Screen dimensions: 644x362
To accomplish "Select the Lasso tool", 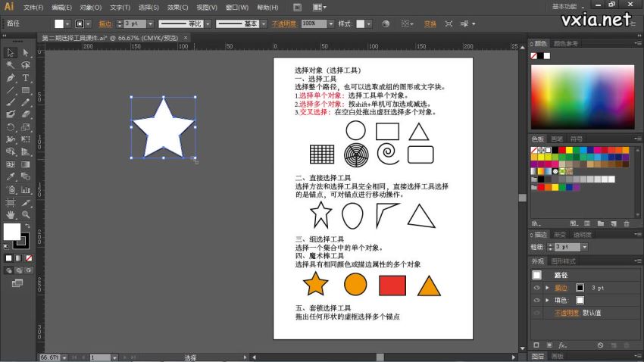I will pyautogui.click(x=26, y=65).
